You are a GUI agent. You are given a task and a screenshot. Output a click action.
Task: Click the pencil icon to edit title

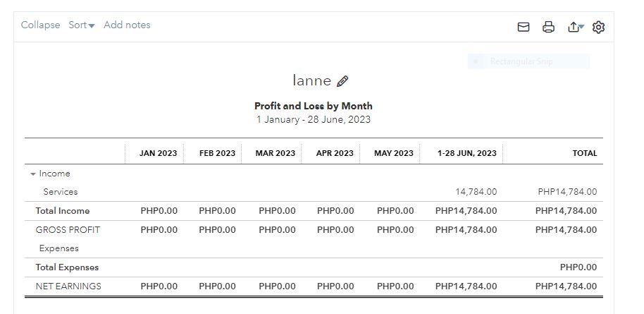pyautogui.click(x=343, y=81)
